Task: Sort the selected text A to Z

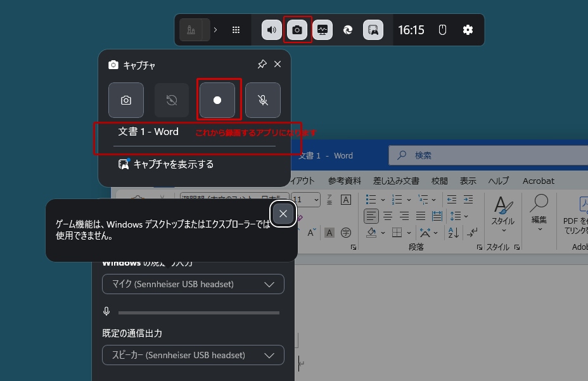Action: [454, 233]
